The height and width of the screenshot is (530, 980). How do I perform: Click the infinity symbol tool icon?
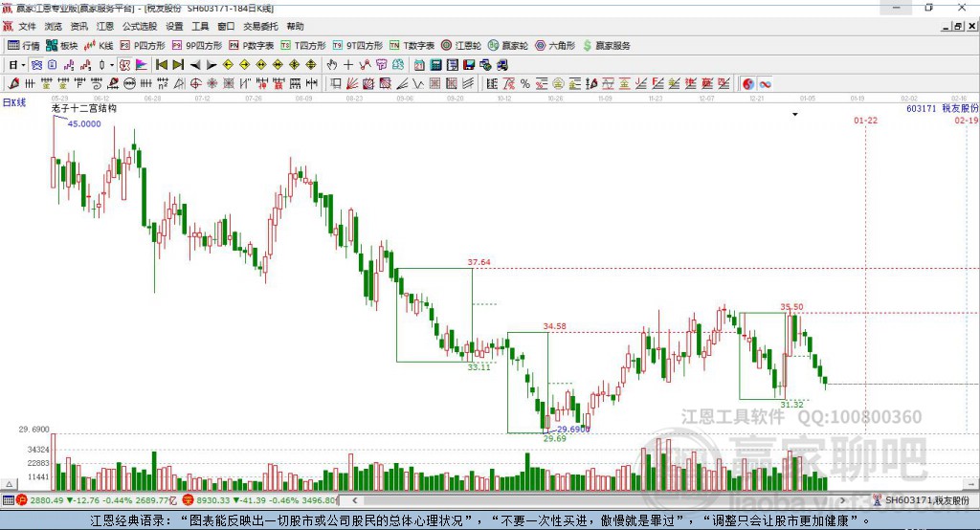pos(765,84)
